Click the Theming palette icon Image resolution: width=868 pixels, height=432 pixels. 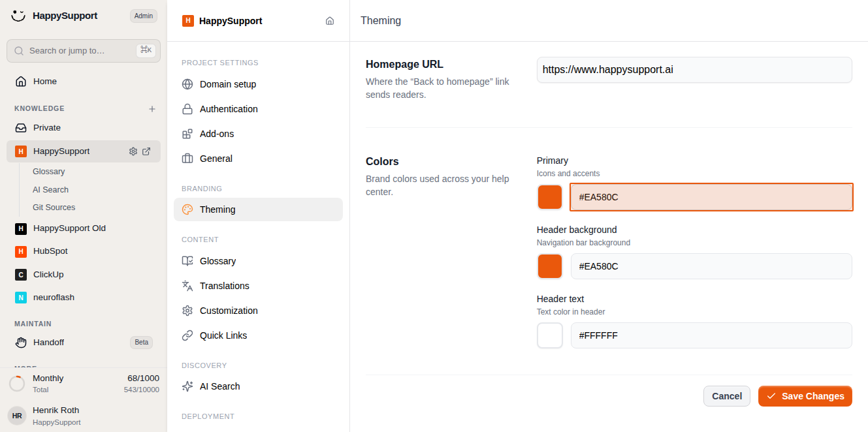187,209
